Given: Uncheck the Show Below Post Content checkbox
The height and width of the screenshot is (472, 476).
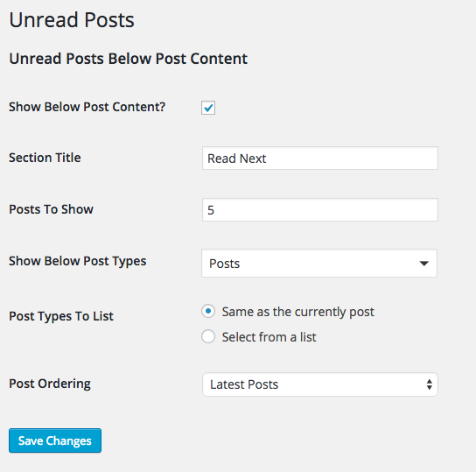Looking at the screenshot, I should 208,108.
